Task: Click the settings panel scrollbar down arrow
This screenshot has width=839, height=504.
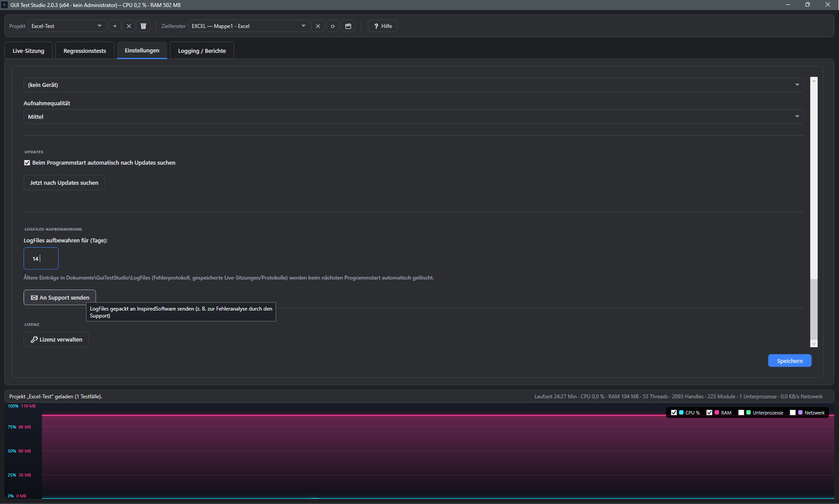Action: 814,344
